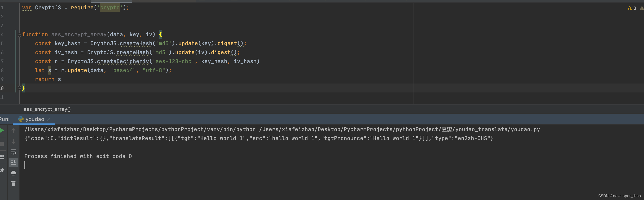Clear console with the trash icon
Viewport: 644px width, 200px height.
13,184
